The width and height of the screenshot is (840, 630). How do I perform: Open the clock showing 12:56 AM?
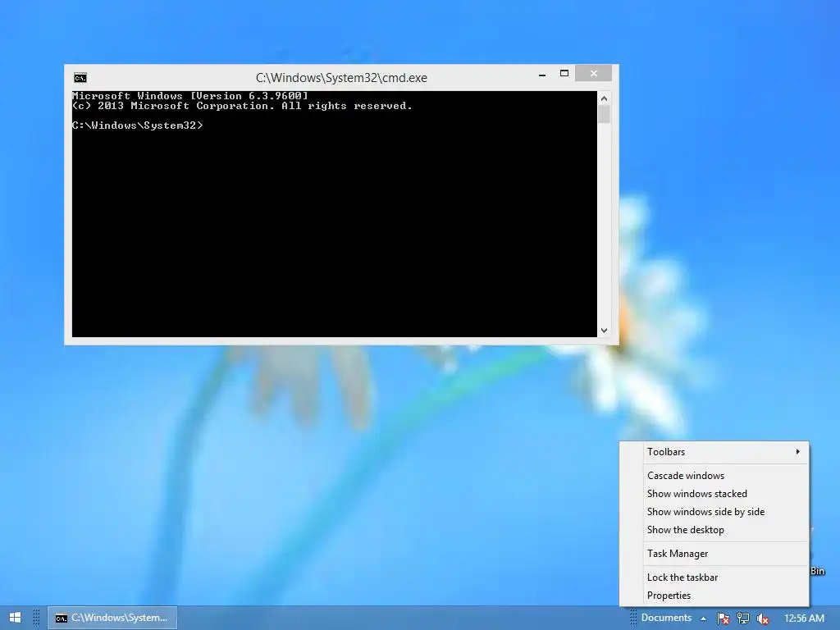804,619
